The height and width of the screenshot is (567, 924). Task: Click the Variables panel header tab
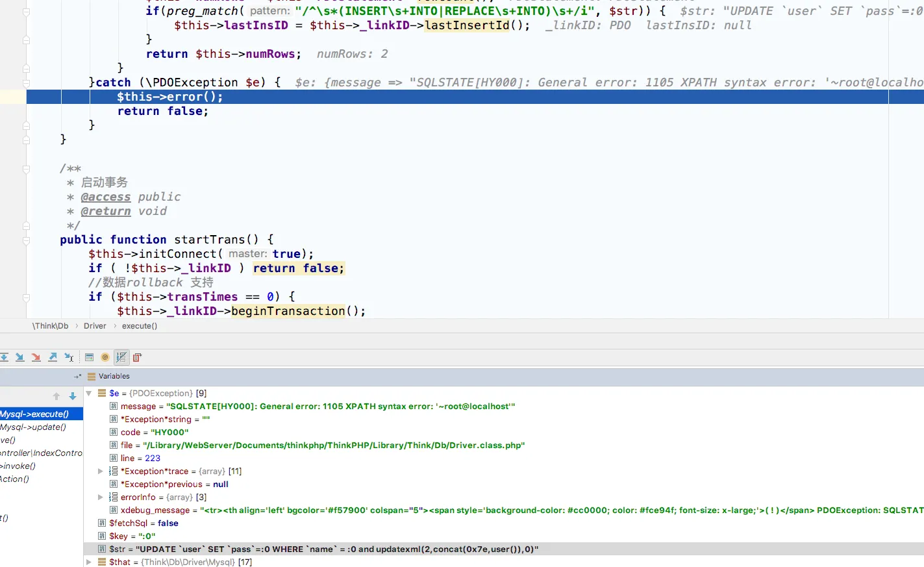[x=114, y=377]
